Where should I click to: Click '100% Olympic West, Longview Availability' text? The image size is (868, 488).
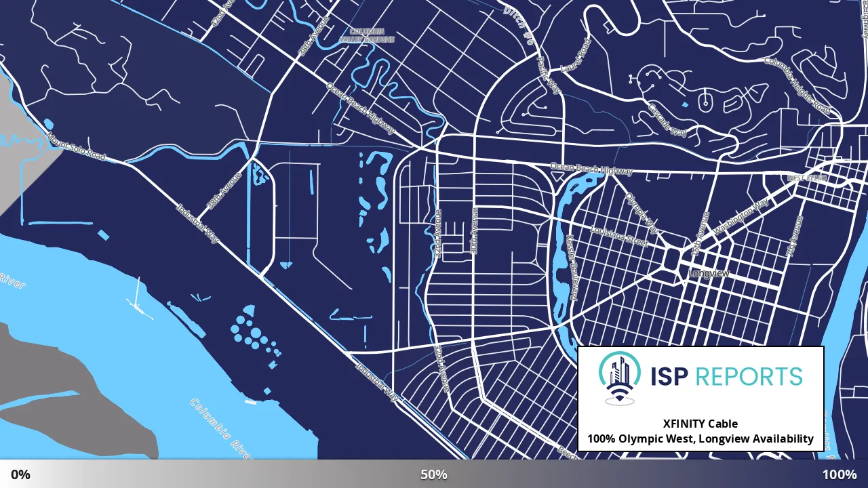pos(701,439)
